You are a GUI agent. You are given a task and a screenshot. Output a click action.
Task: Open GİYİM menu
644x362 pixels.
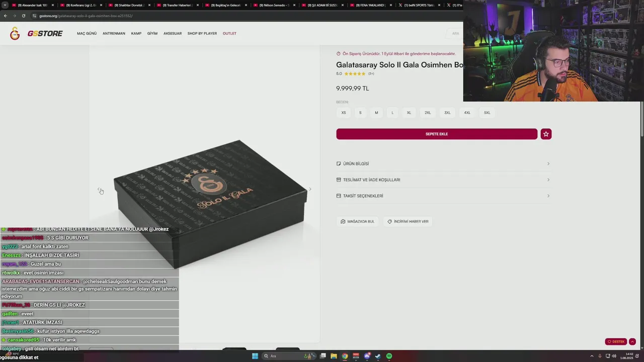click(x=152, y=34)
